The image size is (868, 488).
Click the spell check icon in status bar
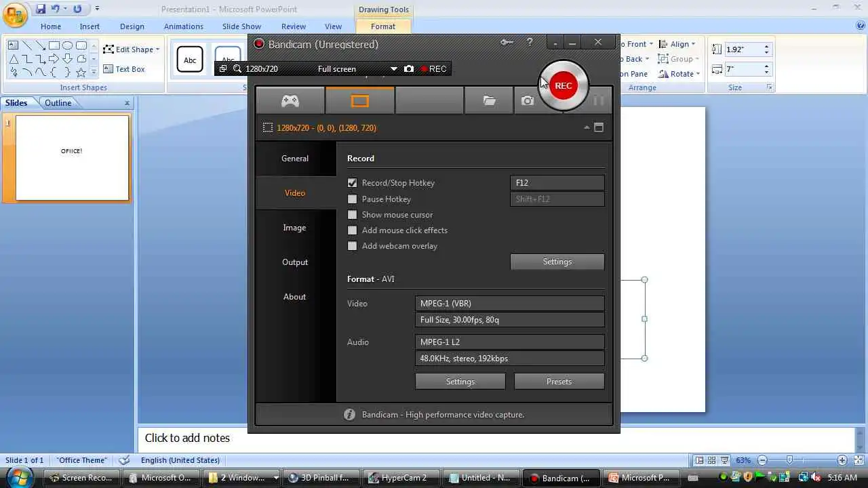click(124, 460)
